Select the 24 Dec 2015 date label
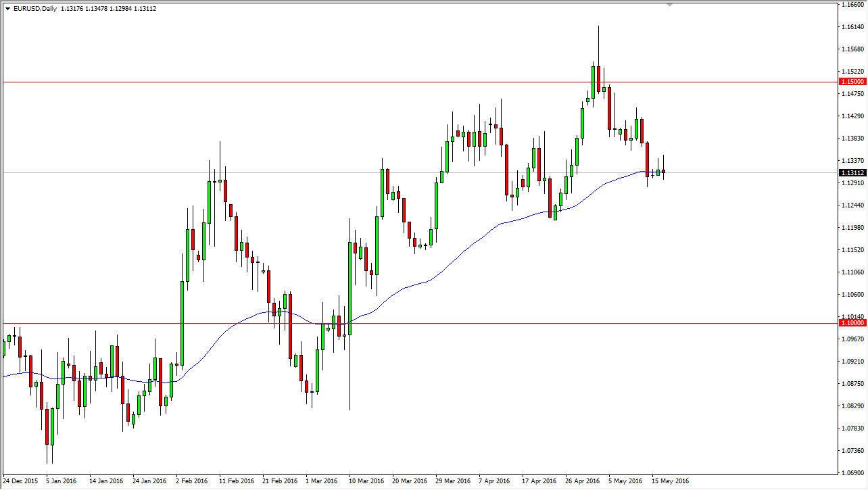 [22, 480]
